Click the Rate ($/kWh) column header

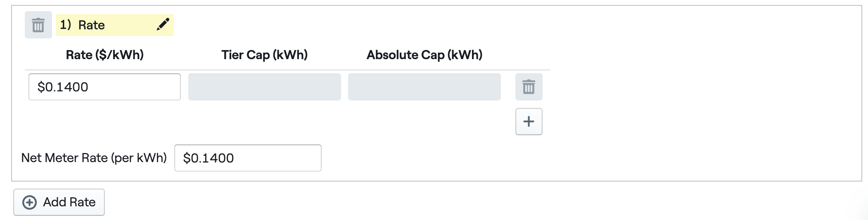click(104, 55)
